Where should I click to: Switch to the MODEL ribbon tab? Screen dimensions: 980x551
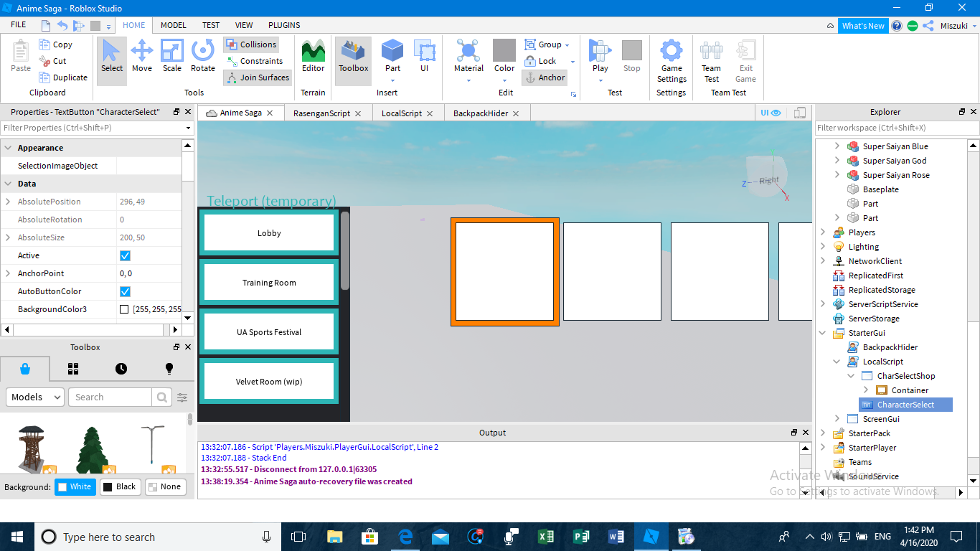pyautogui.click(x=173, y=25)
